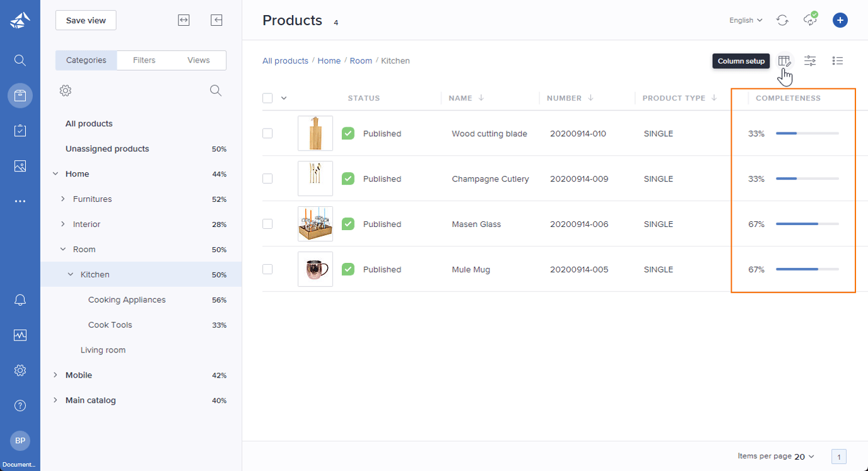Image resolution: width=868 pixels, height=471 pixels.
Task: Open the Column setup icon
Action: [x=784, y=61]
